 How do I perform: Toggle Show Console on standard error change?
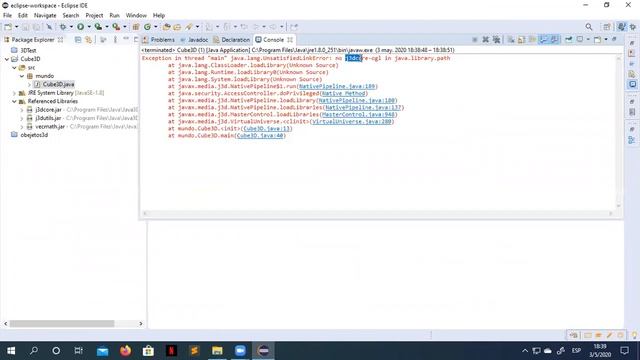point(554,40)
